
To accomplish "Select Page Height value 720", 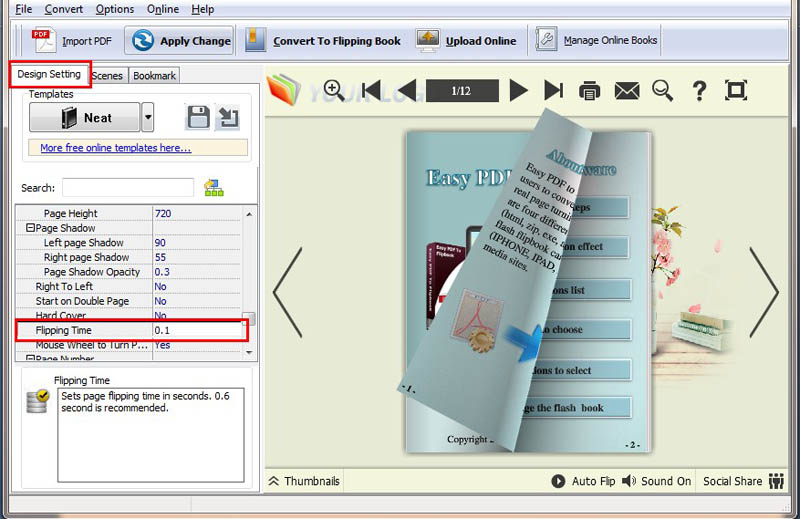I will click(x=196, y=213).
